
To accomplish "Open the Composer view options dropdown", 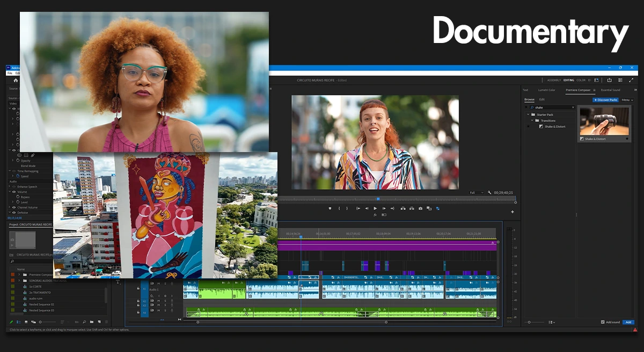I will pos(552,322).
